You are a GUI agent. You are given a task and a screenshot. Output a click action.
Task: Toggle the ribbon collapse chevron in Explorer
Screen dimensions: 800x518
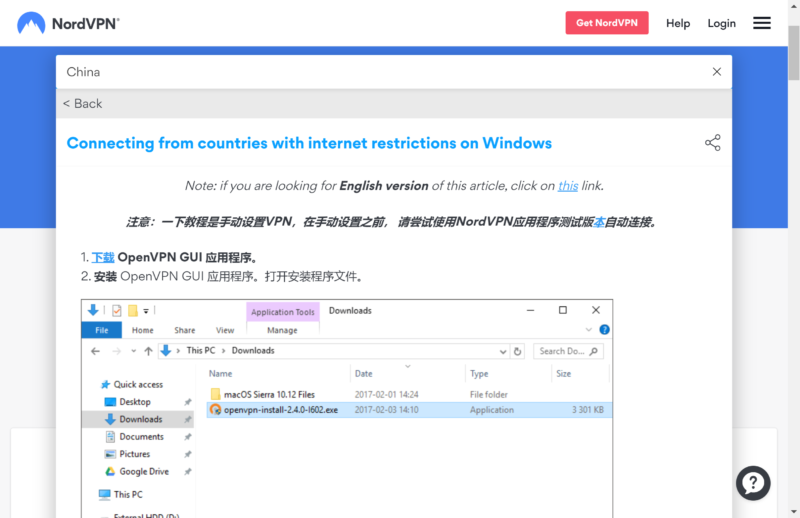pyautogui.click(x=588, y=330)
